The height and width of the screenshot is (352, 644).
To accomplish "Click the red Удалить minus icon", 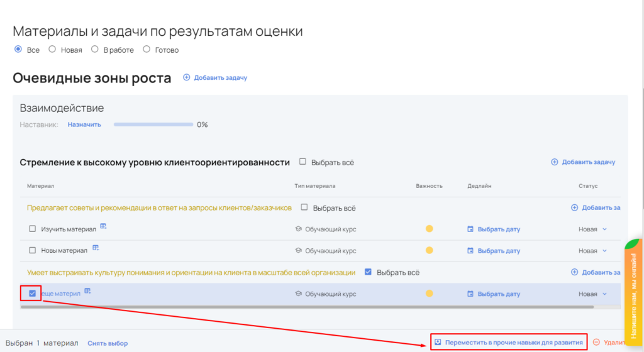I will 596,343.
